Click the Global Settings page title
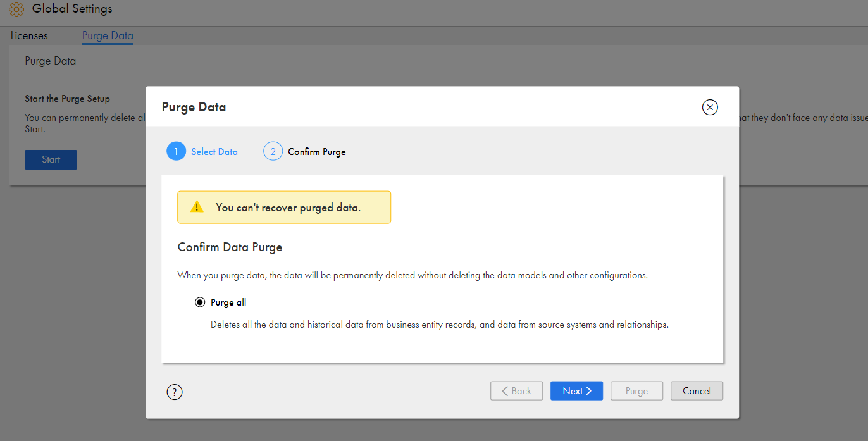This screenshot has width=868, height=441. pyautogui.click(x=72, y=9)
